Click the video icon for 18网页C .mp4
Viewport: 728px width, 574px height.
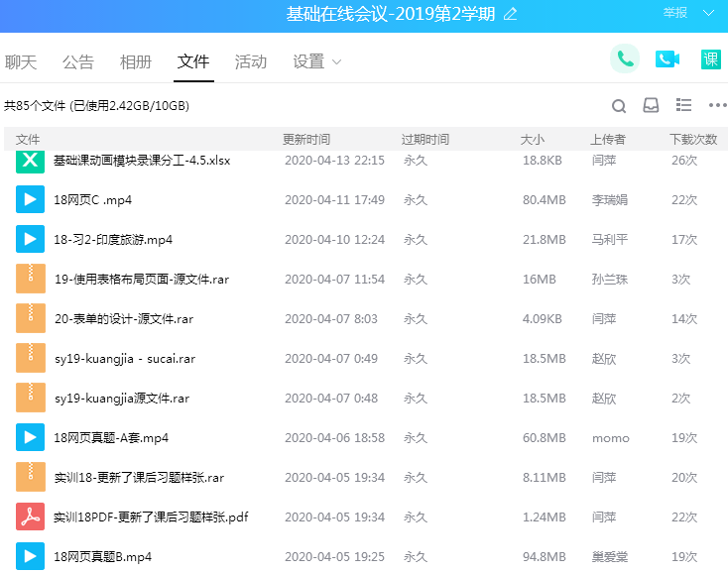tap(31, 200)
